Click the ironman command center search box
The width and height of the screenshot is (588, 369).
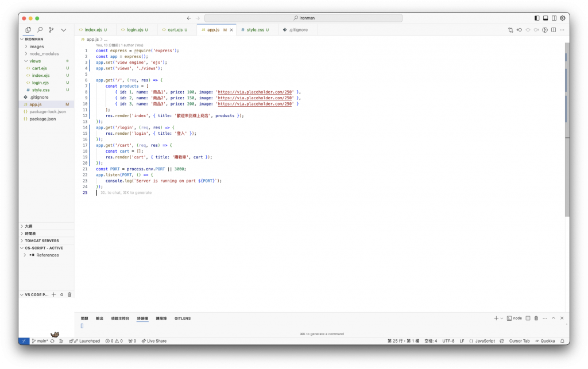[303, 18]
